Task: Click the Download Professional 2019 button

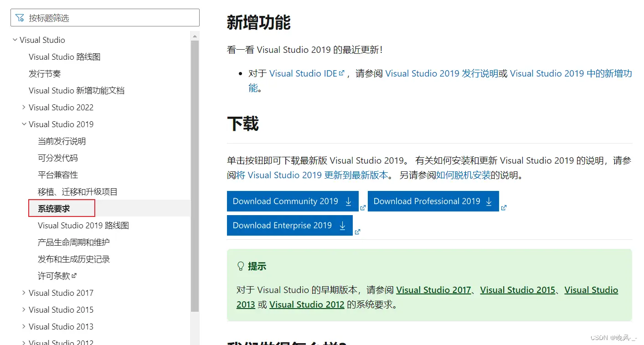Action: [x=433, y=201]
